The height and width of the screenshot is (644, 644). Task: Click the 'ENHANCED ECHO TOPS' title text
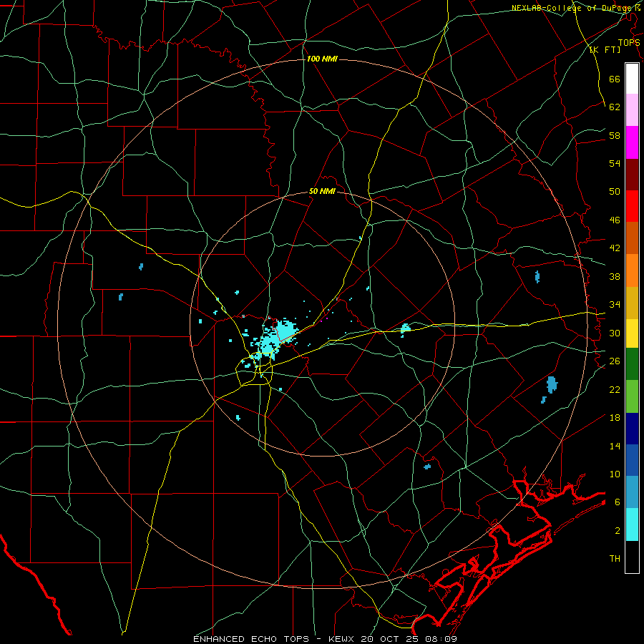click(x=251, y=639)
